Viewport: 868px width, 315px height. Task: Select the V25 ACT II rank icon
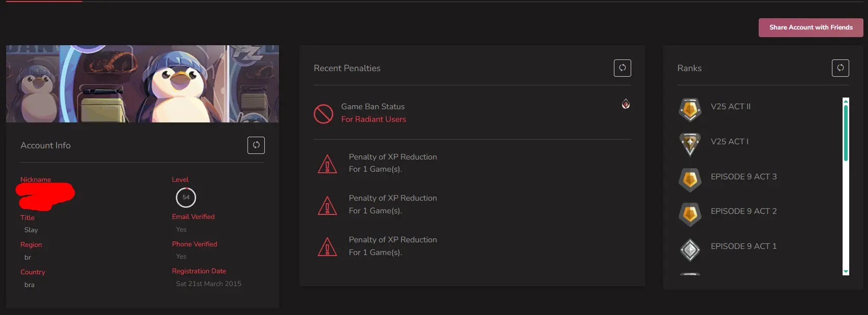tap(690, 109)
